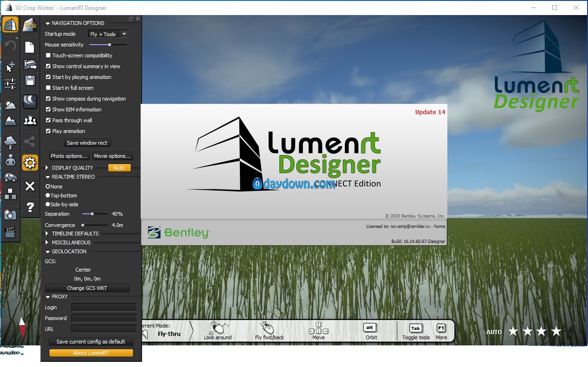Click the Convergence slider
This screenshot has height=367, width=588.
tap(95, 225)
